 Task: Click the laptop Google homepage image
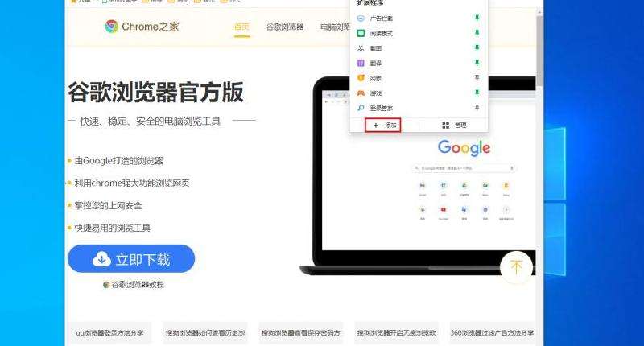point(418,176)
